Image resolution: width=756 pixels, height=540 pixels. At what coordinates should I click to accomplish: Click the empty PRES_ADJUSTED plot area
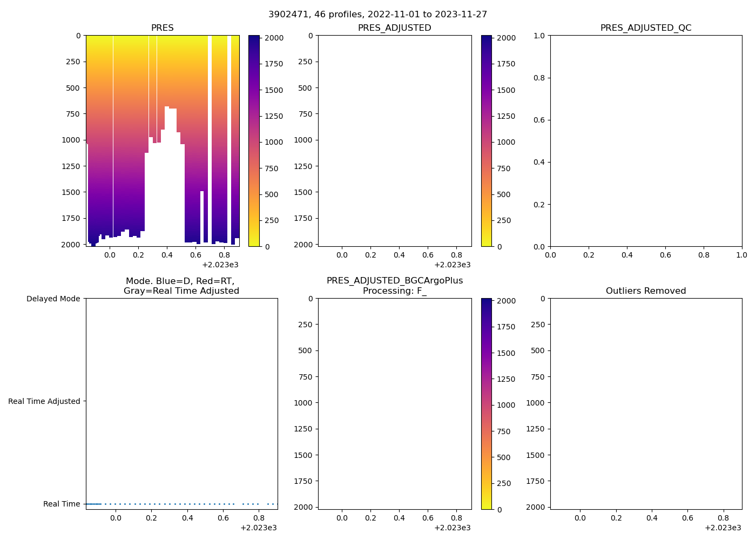[394, 140]
